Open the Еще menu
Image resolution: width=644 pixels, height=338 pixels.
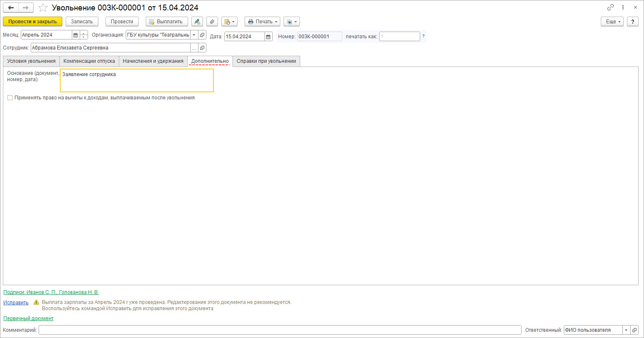[x=612, y=22]
